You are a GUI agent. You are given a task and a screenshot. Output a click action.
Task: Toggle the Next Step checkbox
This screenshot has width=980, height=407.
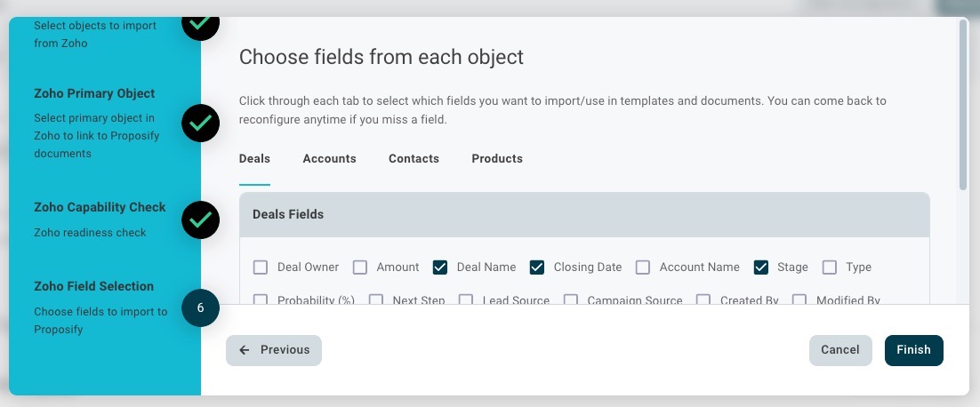point(375,299)
